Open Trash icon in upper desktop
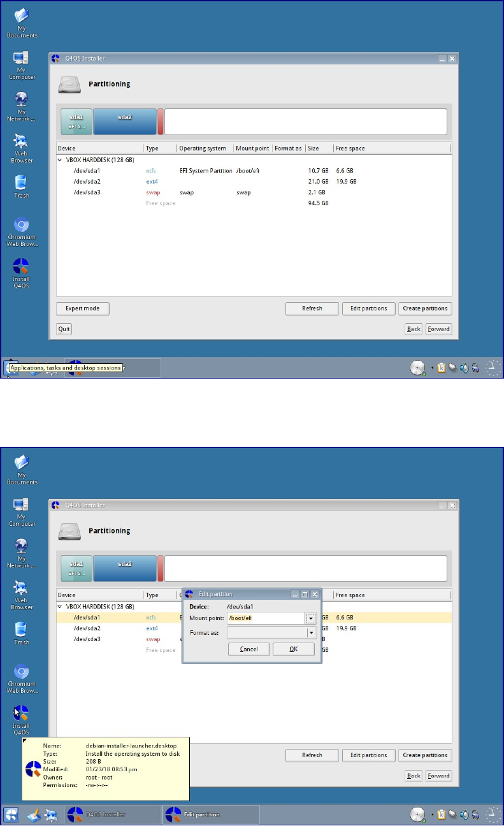The height and width of the screenshot is (826, 504). [x=22, y=185]
